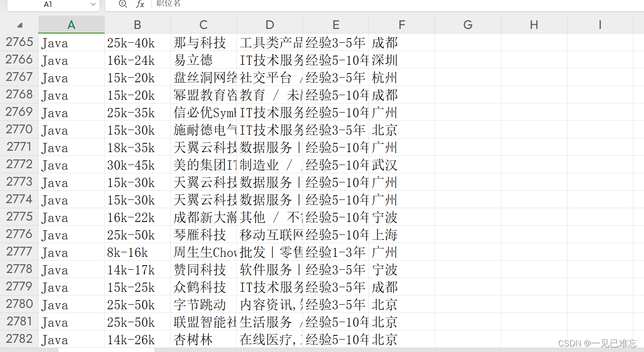Image resolution: width=644 pixels, height=352 pixels.
Task: Click inside the Name Box showing A1
Action: pyautogui.click(x=50, y=5)
